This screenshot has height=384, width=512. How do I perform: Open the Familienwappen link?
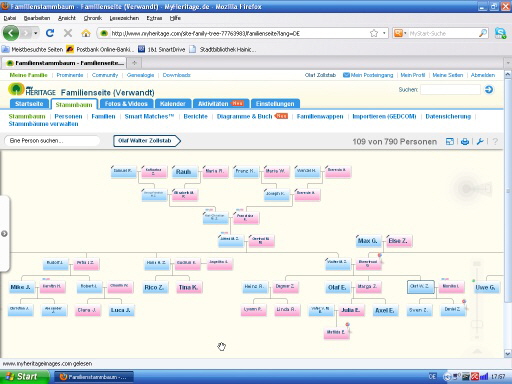(x=320, y=116)
